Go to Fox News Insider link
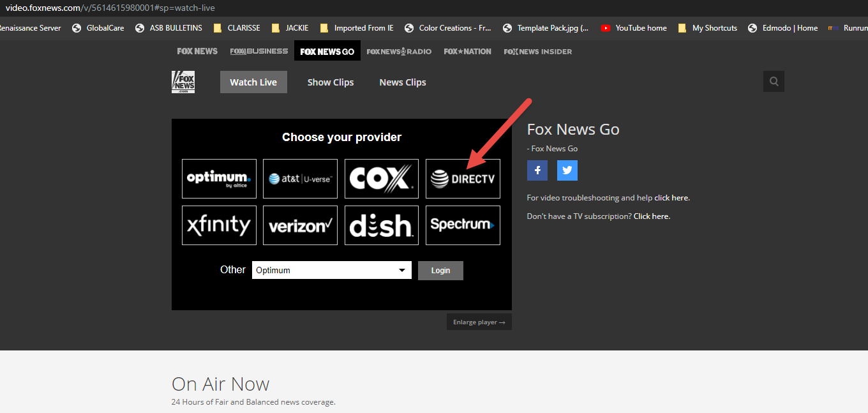The image size is (868, 413). click(x=538, y=51)
